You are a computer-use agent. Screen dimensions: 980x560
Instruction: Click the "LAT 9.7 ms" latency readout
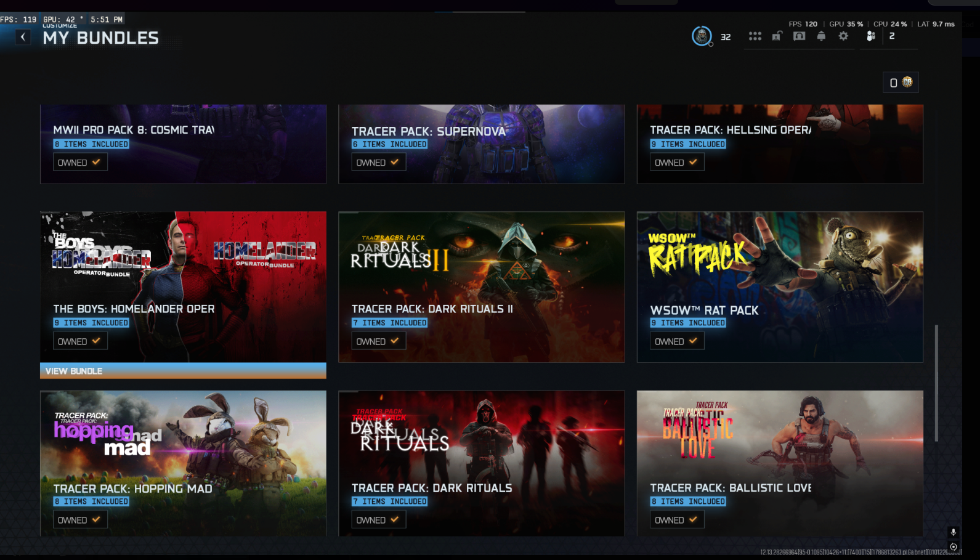point(936,24)
